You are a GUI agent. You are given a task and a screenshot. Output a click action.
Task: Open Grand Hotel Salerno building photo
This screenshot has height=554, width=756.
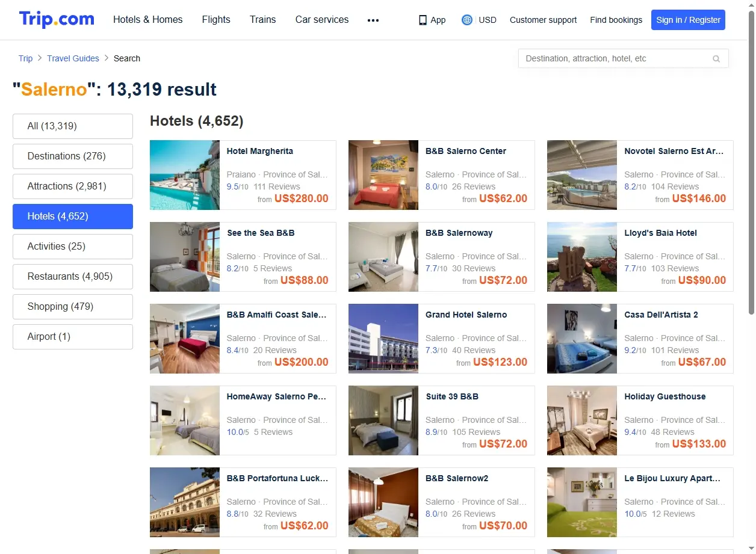point(383,339)
